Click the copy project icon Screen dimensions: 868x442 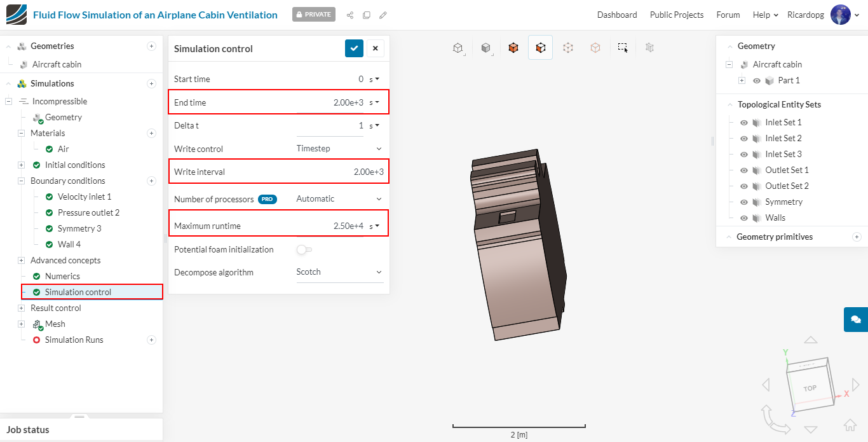[367, 15]
